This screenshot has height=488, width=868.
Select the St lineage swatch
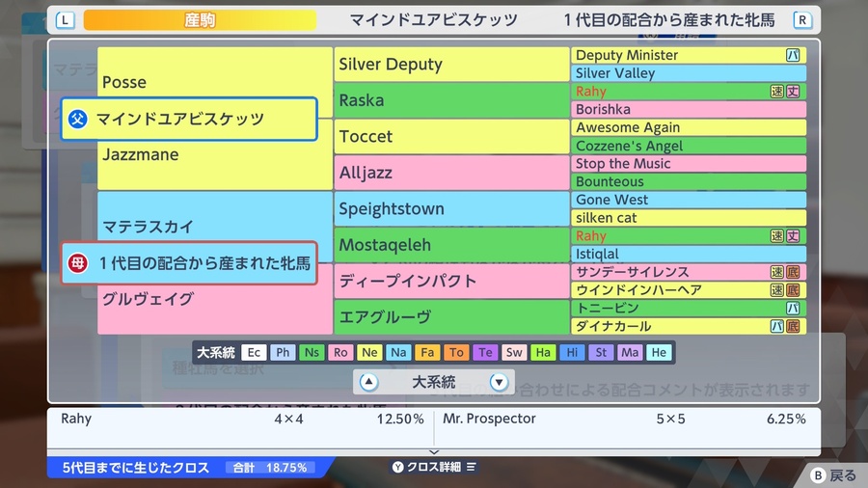pyautogui.click(x=601, y=352)
